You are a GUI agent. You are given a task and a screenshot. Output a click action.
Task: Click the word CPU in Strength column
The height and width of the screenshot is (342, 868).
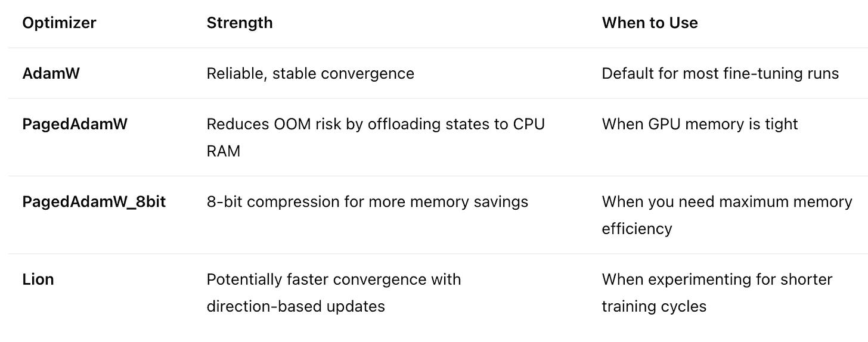point(528,124)
